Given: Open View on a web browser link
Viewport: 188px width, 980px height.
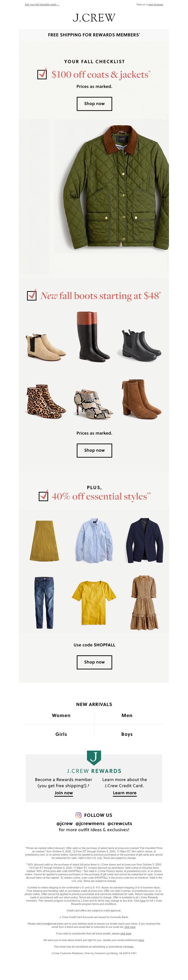Looking at the screenshot, I should click(x=156, y=4).
